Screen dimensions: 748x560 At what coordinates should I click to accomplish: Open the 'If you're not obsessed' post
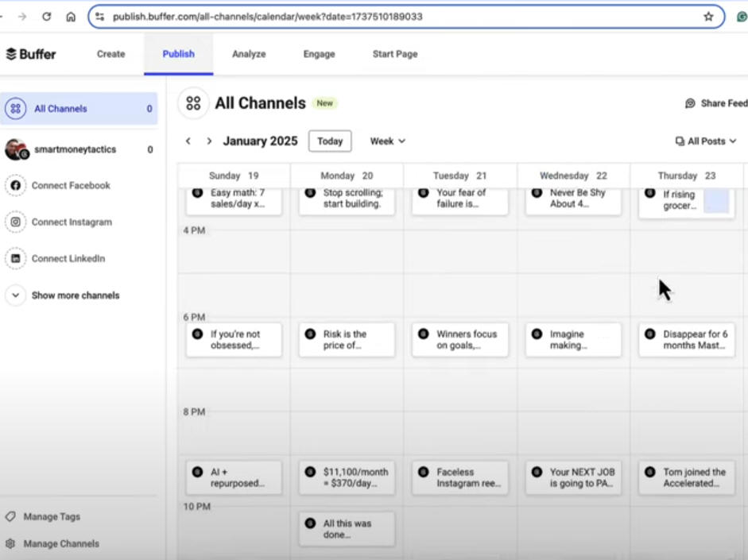[234, 340]
